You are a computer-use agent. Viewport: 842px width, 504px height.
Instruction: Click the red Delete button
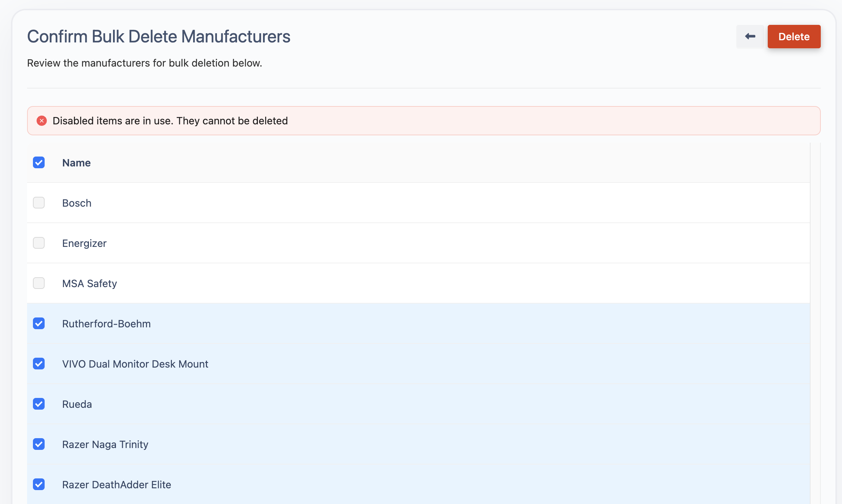(794, 37)
